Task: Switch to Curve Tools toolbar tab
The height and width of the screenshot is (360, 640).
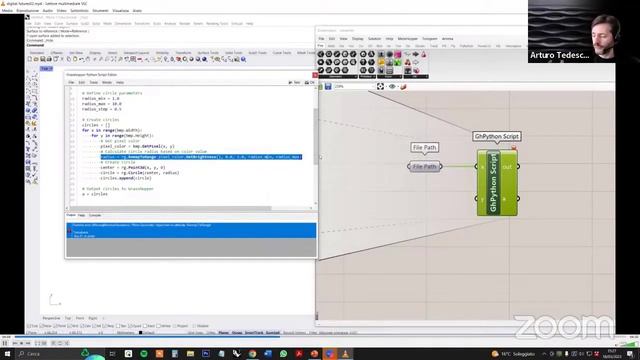Action: point(282,53)
